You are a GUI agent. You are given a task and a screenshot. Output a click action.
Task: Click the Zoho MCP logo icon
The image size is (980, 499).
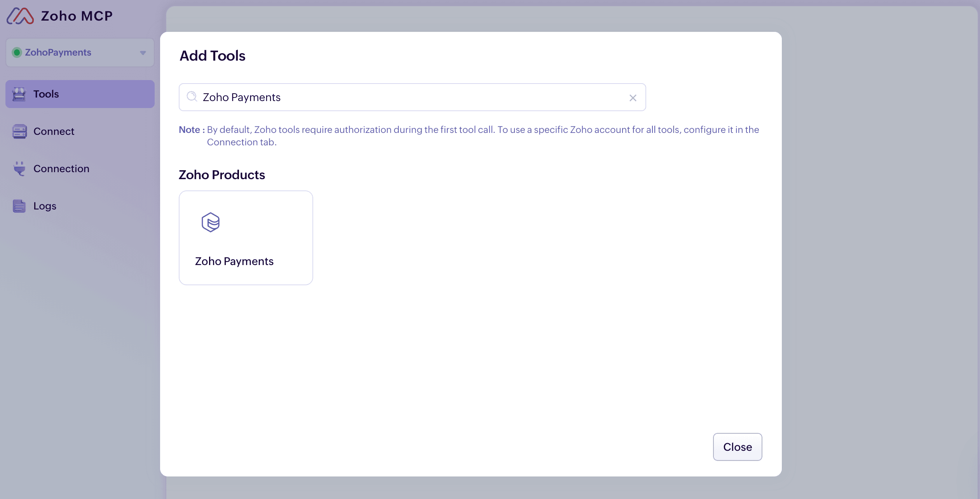[20, 16]
